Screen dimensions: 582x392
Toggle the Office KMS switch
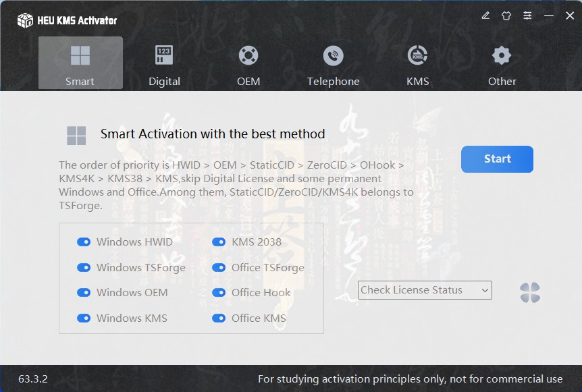click(219, 318)
